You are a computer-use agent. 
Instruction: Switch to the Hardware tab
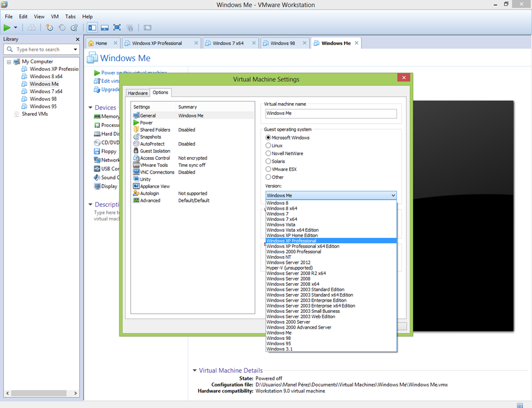[x=138, y=93]
